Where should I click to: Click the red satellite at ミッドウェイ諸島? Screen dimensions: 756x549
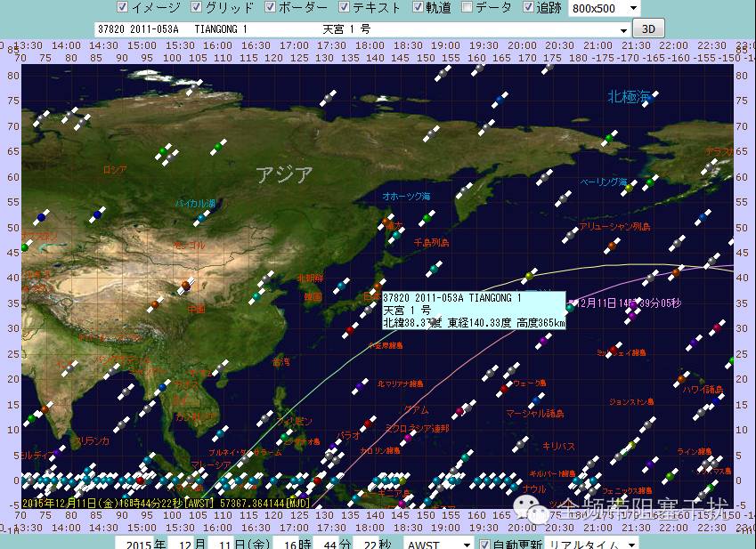click(614, 350)
